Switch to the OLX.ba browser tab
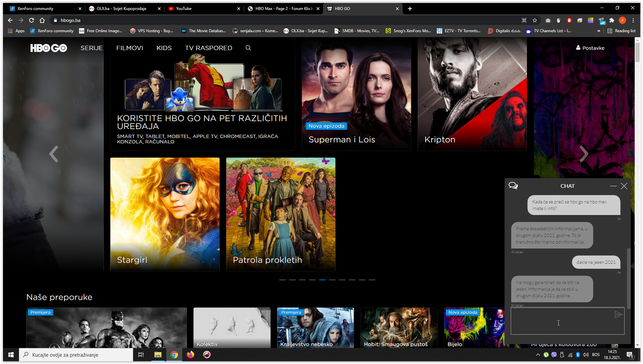 (x=124, y=9)
